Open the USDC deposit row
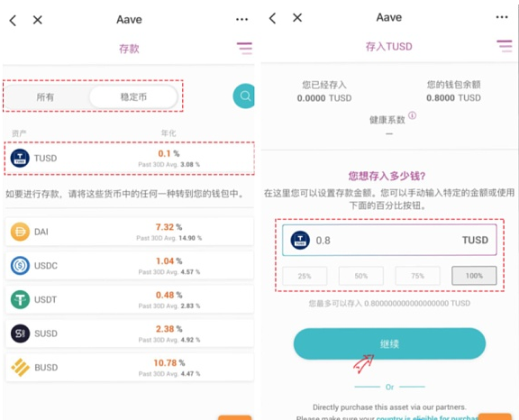 click(x=130, y=266)
